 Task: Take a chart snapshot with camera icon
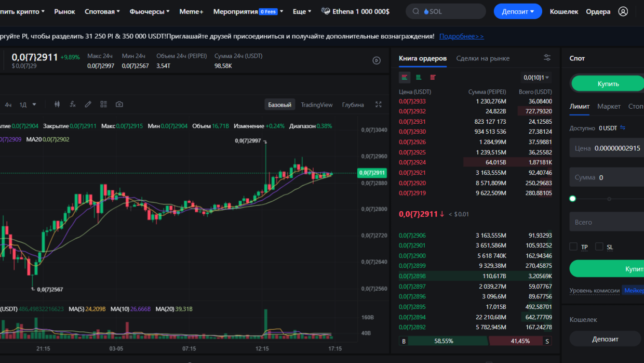point(119,105)
